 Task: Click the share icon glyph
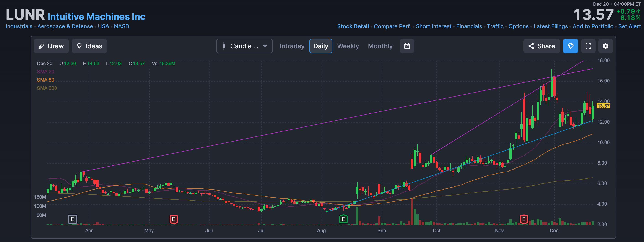531,46
